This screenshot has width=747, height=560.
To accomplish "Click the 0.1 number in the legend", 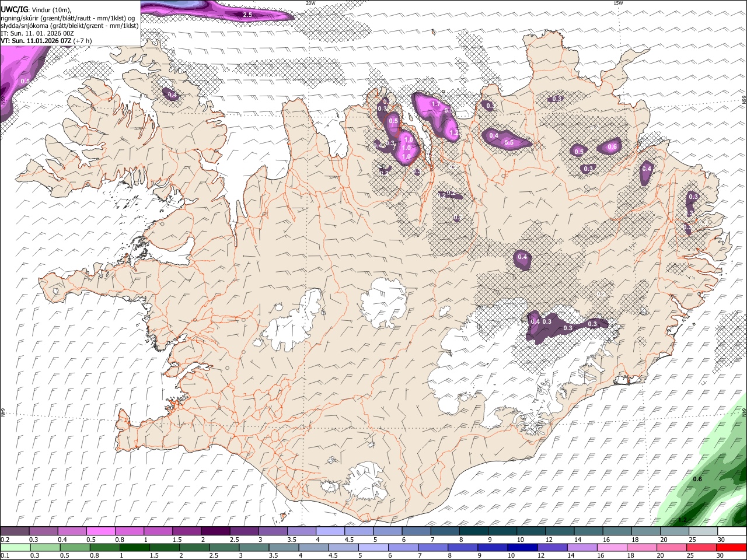I will coord(5,556).
